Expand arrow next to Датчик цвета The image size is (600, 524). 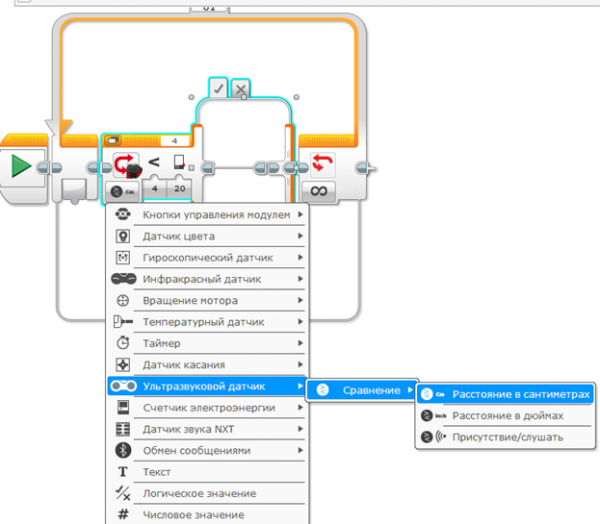(x=300, y=236)
